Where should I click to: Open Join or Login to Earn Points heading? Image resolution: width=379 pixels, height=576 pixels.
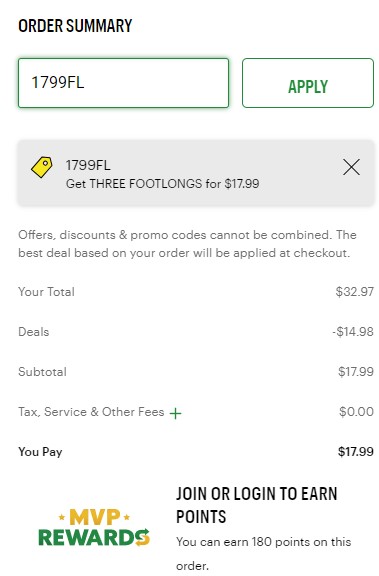(x=256, y=505)
